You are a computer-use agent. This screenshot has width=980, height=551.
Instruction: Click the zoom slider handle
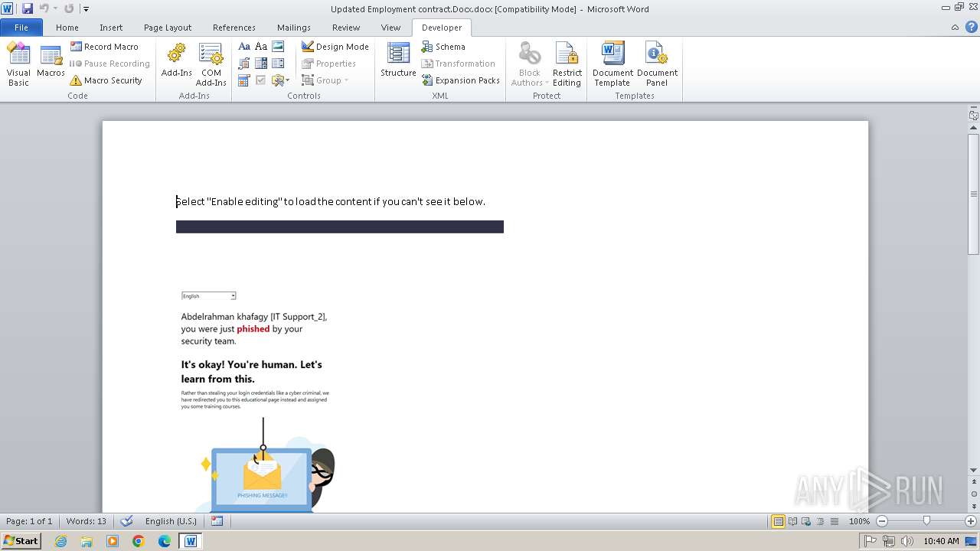tap(926, 521)
